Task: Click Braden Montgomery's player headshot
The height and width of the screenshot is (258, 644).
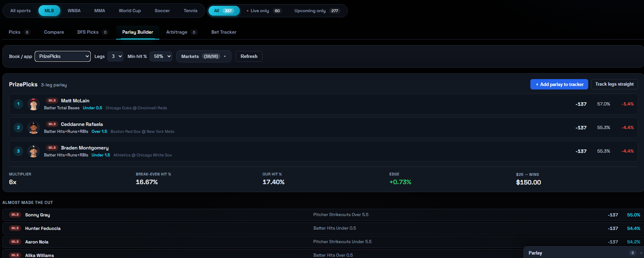Action: tap(34, 151)
